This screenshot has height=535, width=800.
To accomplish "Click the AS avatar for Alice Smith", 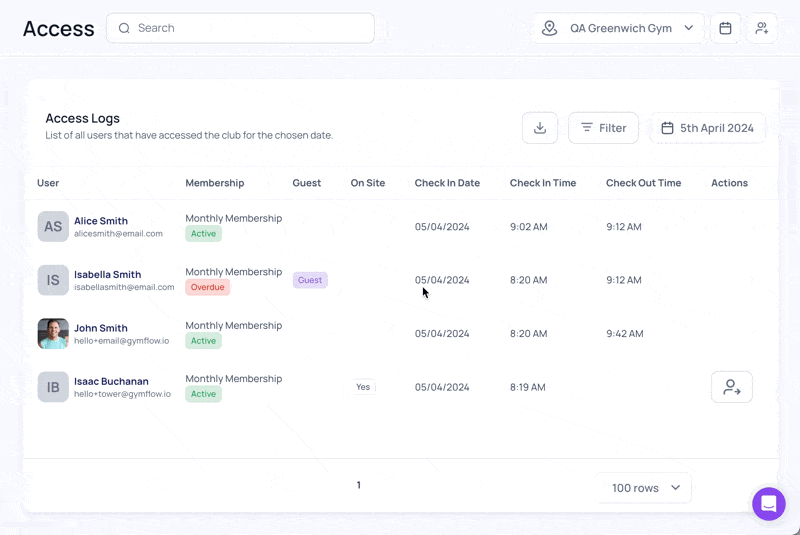I will pyautogui.click(x=53, y=226).
